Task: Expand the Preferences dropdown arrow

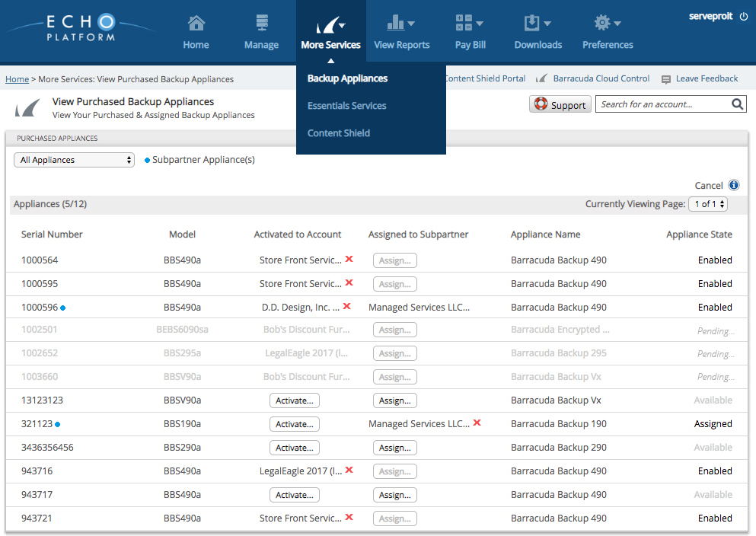Action: coord(617,24)
